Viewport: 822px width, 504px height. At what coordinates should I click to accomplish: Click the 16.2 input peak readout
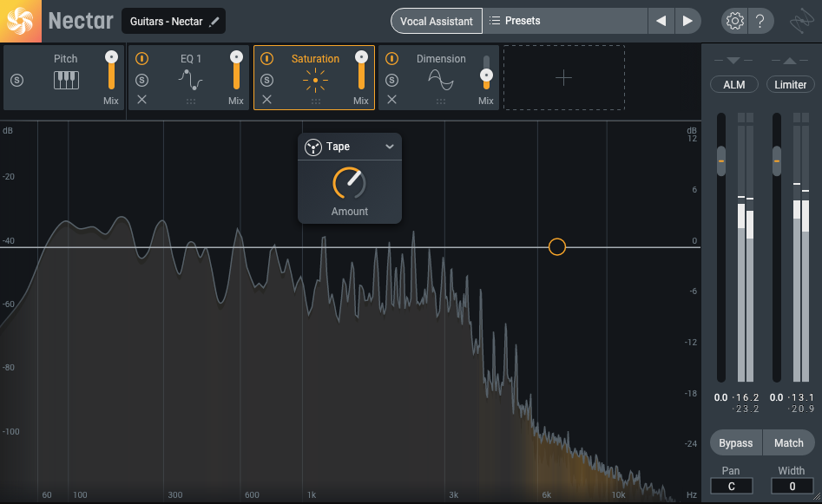(x=746, y=397)
